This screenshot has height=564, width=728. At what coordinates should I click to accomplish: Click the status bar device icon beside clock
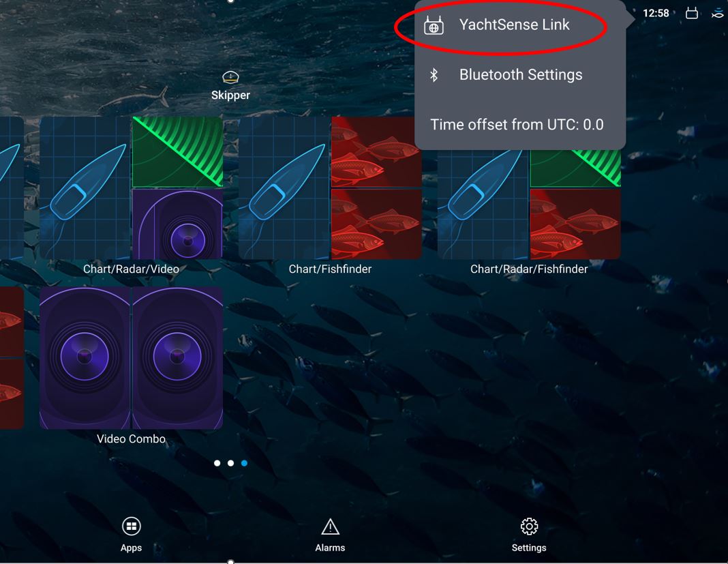point(692,13)
